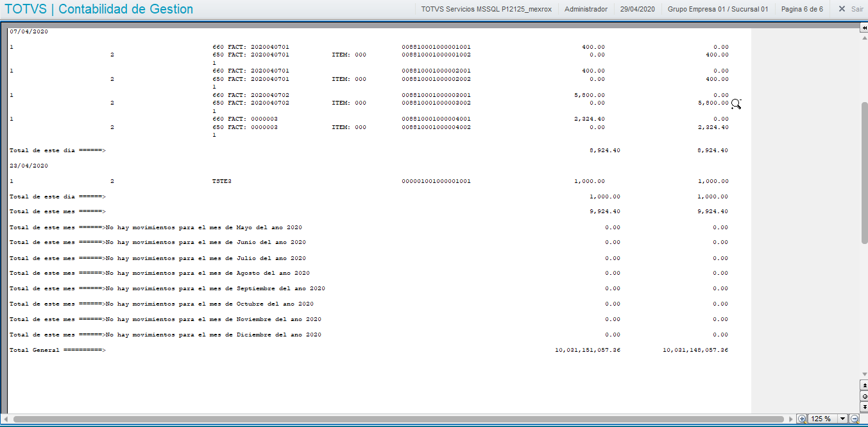Click account code 008810001000002001

(x=436, y=71)
